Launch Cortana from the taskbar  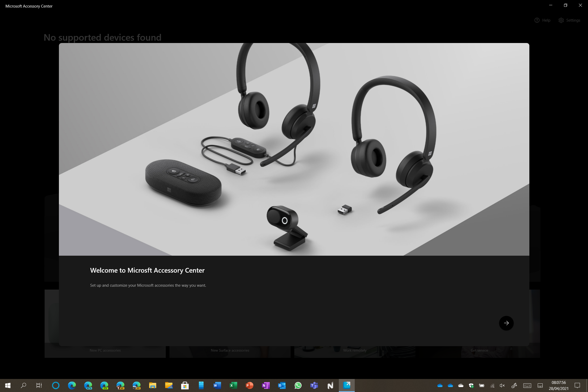(x=56, y=385)
